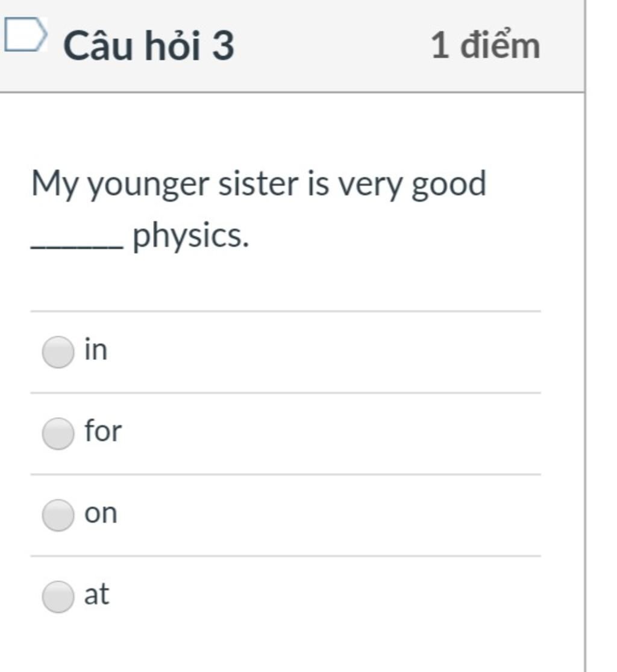Click the word 'physics.' in the question
The image size is (617, 672).
pyautogui.click(x=190, y=236)
